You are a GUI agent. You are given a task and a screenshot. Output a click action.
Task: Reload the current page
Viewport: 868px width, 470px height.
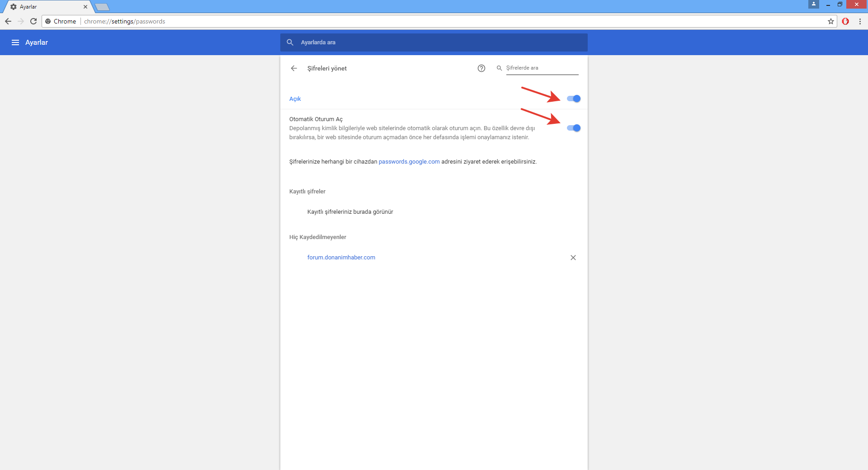(33, 21)
